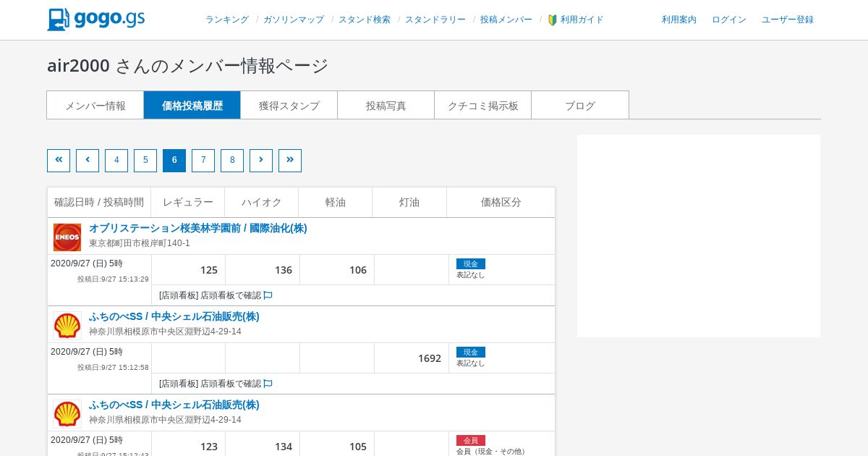Click timestamp 投稿日:9/27 15:13:29
This screenshot has height=456, width=868.
click(114, 279)
